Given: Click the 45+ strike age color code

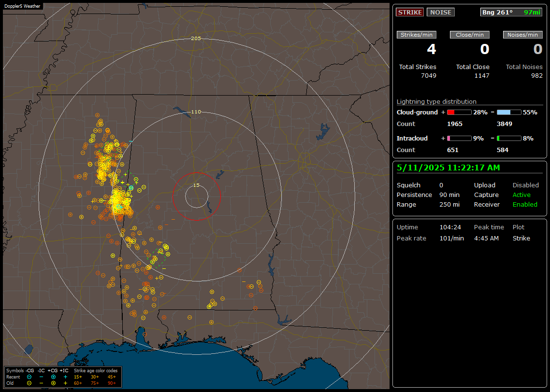Looking at the screenshot, I should click(x=112, y=377).
